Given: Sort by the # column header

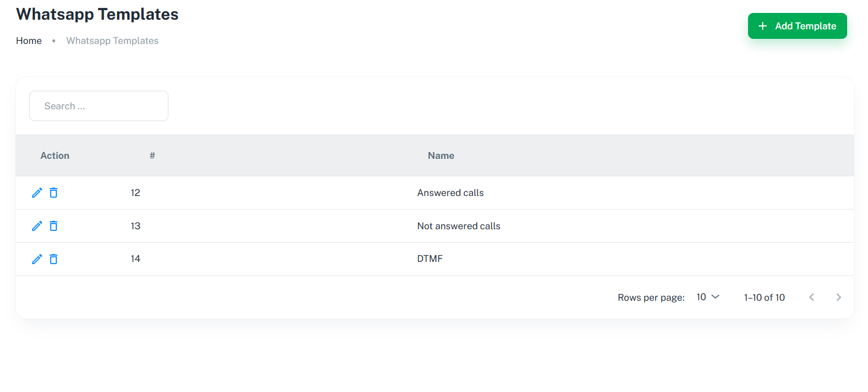Looking at the screenshot, I should pyautogui.click(x=152, y=155).
